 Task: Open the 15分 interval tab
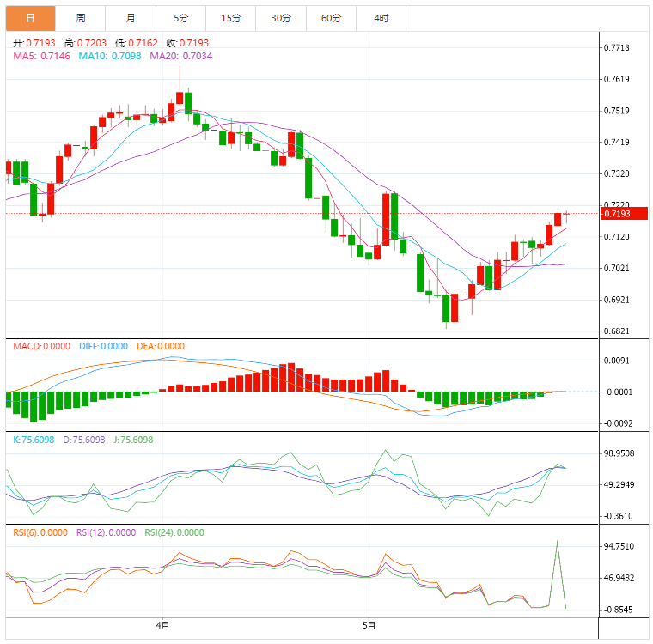click(x=231, y=18)
